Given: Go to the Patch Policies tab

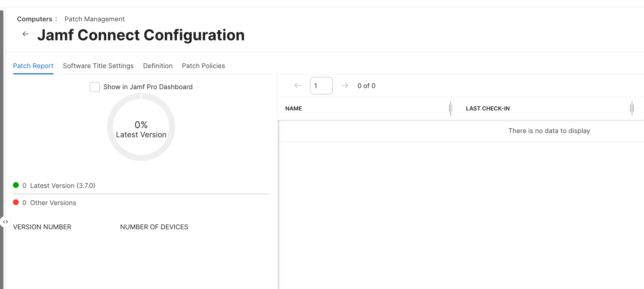Looking at the screenshot, I should (203, 66).
